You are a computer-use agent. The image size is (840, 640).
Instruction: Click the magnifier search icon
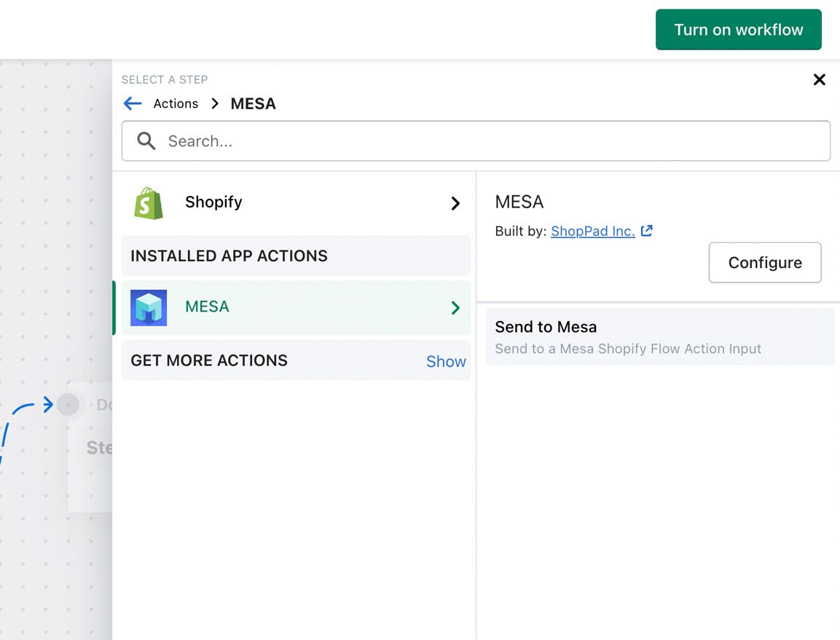[146, 141]
